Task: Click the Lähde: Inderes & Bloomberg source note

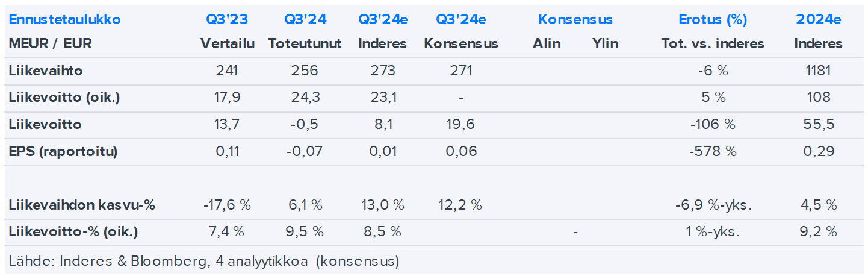Action: coord(204,262)
